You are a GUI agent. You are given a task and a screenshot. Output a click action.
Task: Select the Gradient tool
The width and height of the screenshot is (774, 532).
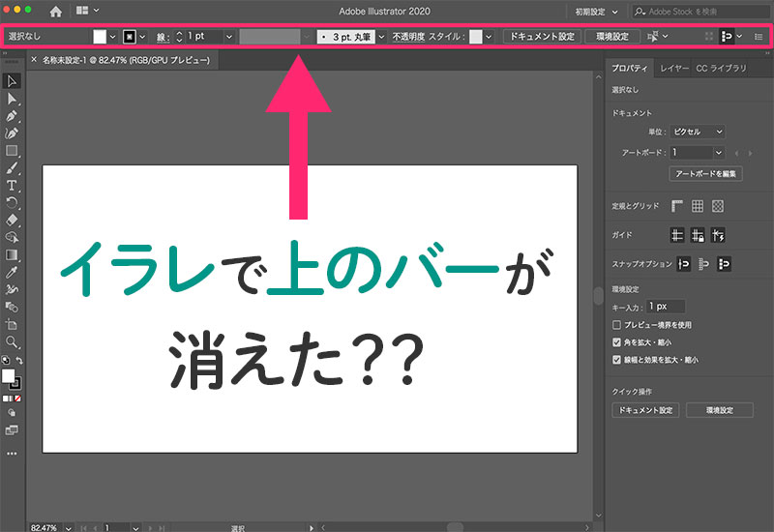point(12,255)
